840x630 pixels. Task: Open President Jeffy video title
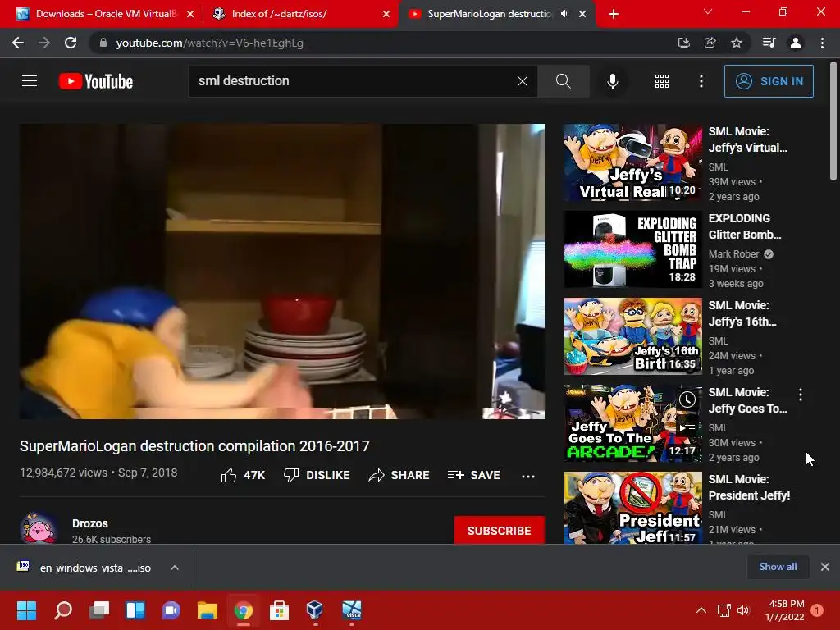[749, 487]
